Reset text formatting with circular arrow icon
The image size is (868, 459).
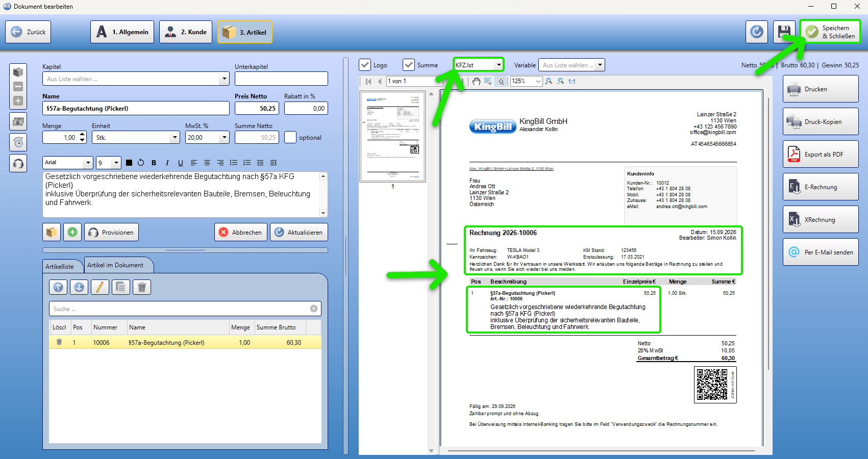coord(141,163)
